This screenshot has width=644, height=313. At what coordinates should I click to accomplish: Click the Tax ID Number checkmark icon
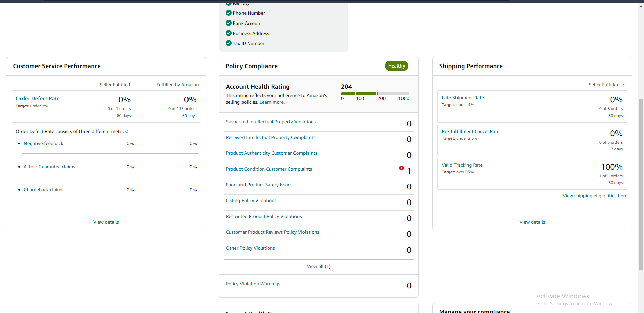pyautogui.click(x=229, y=43)
